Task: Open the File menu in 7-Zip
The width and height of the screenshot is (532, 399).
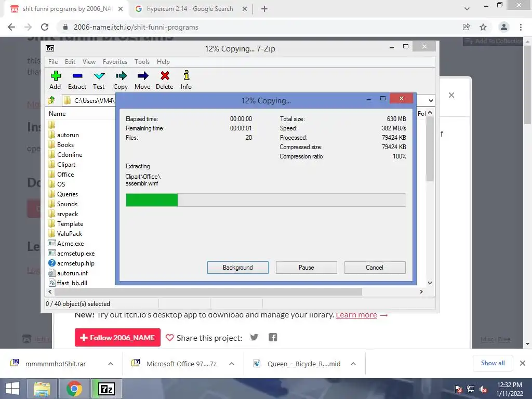Action: 53,62
